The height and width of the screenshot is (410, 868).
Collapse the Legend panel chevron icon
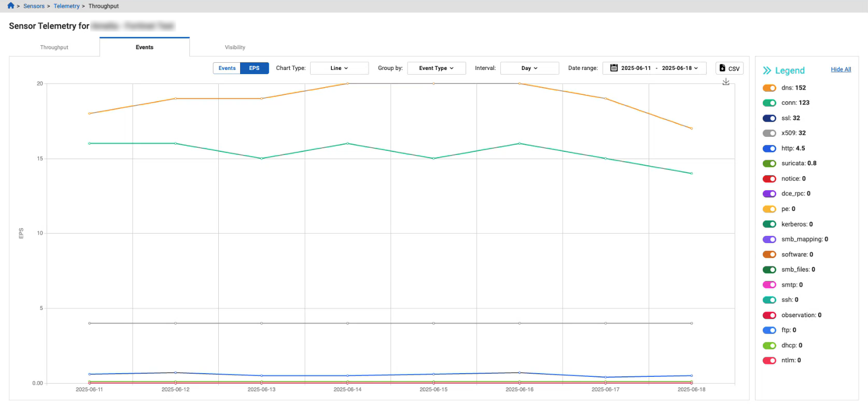767,70
